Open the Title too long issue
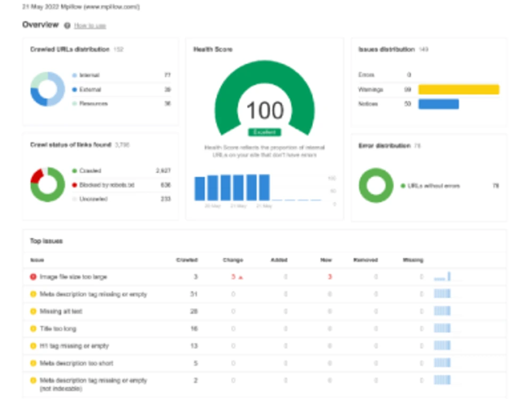The width and height of the screenshot is (532, 399). tap(58, 328)
